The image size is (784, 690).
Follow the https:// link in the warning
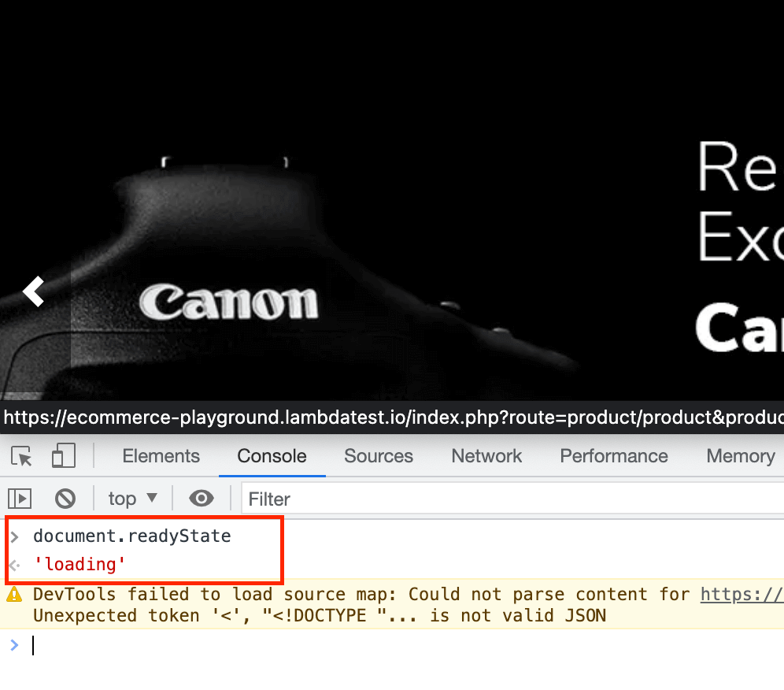click(741, 594)
